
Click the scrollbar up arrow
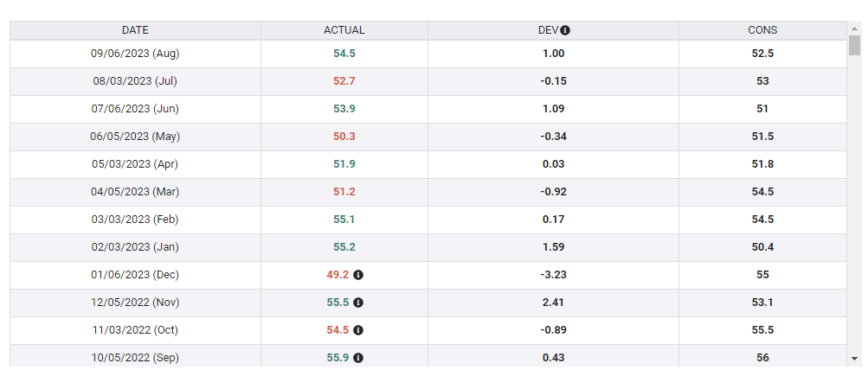[x=855, y=28]
